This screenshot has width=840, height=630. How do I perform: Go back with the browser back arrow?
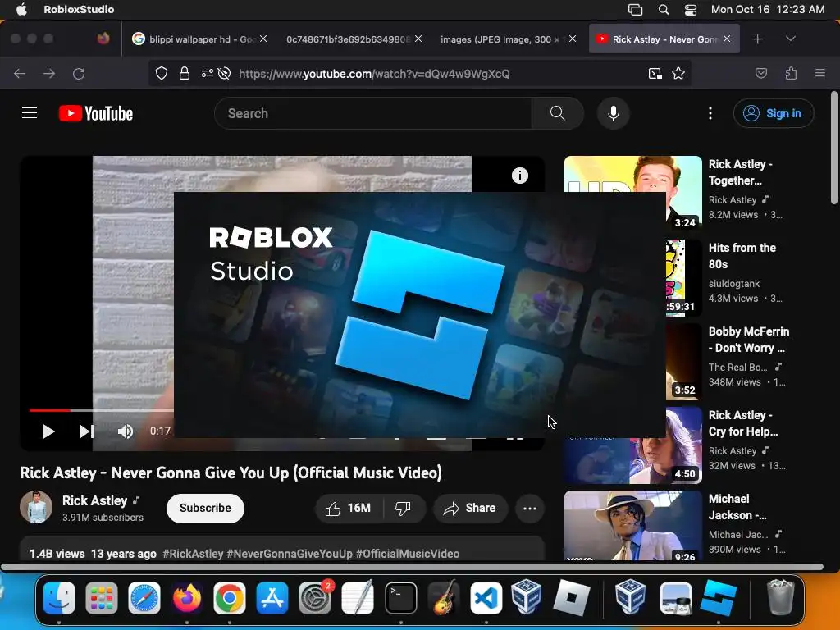(x=20, y=73)
